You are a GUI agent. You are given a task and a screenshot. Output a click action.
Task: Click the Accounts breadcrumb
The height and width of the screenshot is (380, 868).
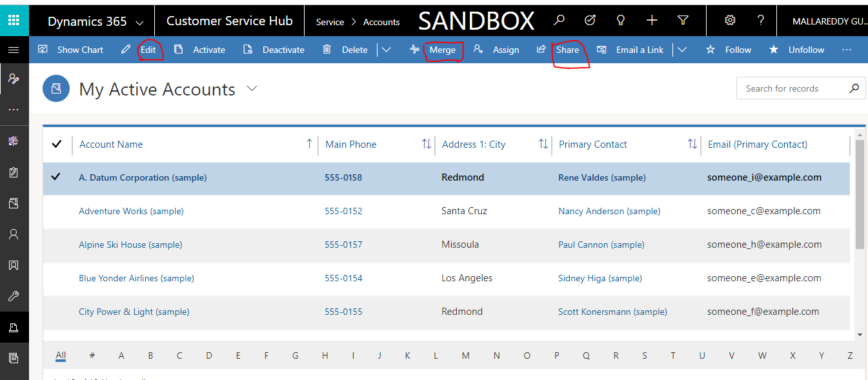click(x=381, y=22)
